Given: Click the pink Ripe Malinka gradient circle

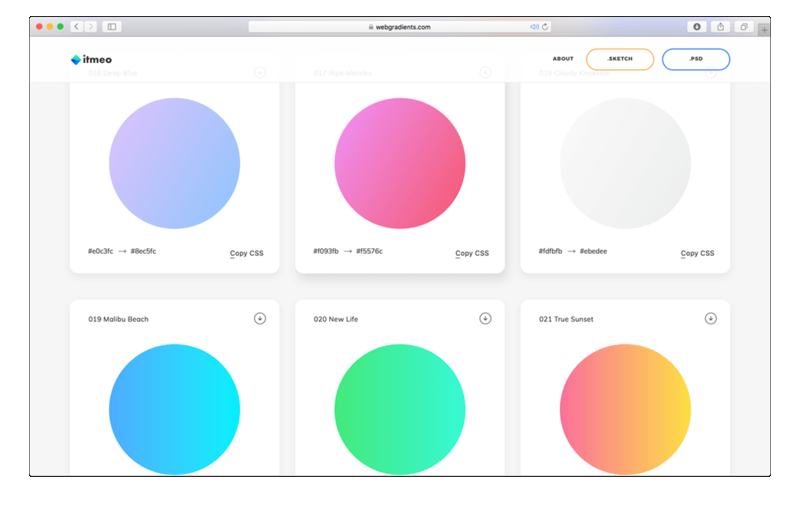Looking at the screenshot, I should [400, 163].
